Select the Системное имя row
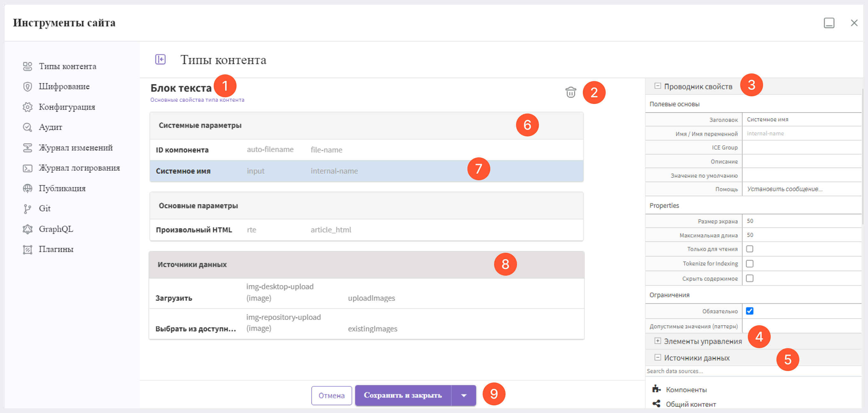 click(x=367, y=171)
